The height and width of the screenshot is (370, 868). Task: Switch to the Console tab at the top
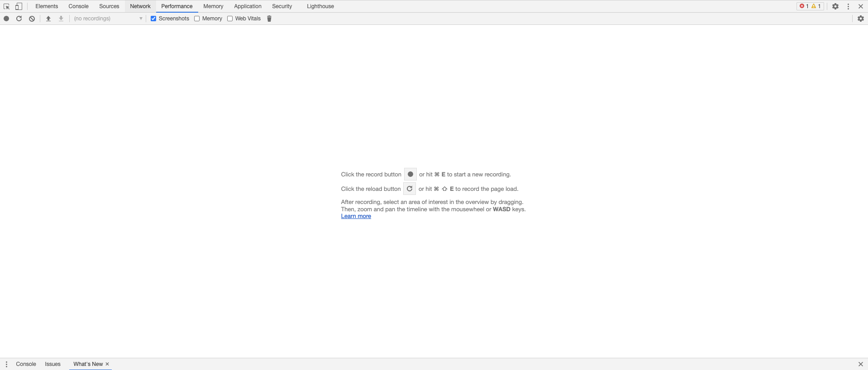78,6
